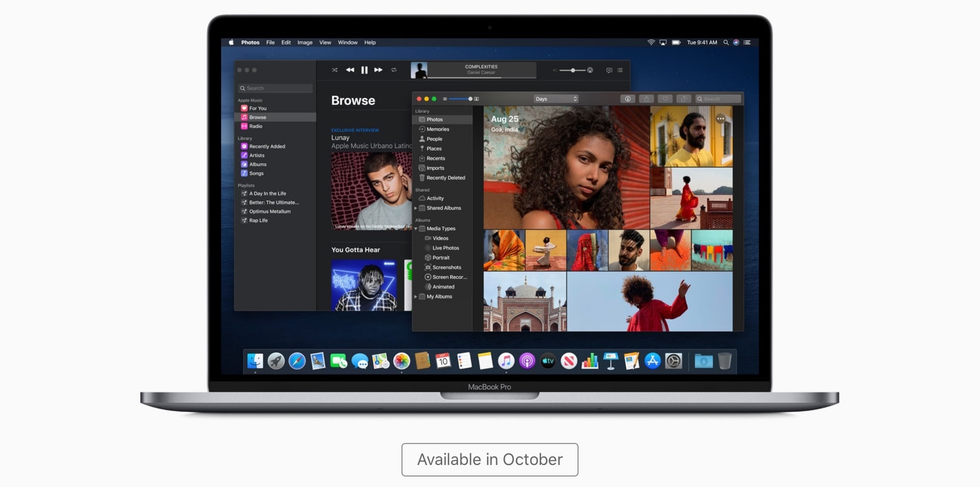Viewport: 980px width, 487px height.
Task: Click the three-dot more button on photo
Action: tap(721, 119)
